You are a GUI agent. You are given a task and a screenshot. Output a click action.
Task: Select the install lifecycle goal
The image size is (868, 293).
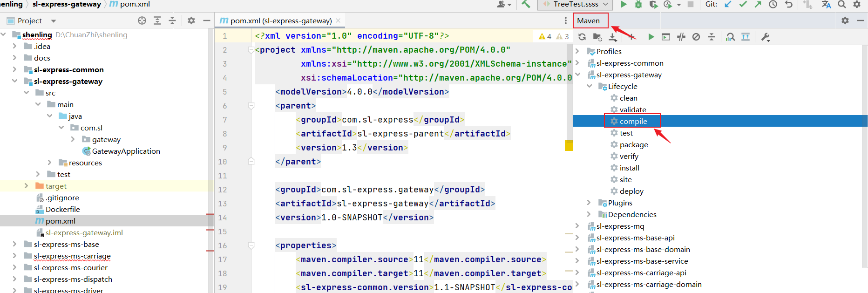[629, 168]
